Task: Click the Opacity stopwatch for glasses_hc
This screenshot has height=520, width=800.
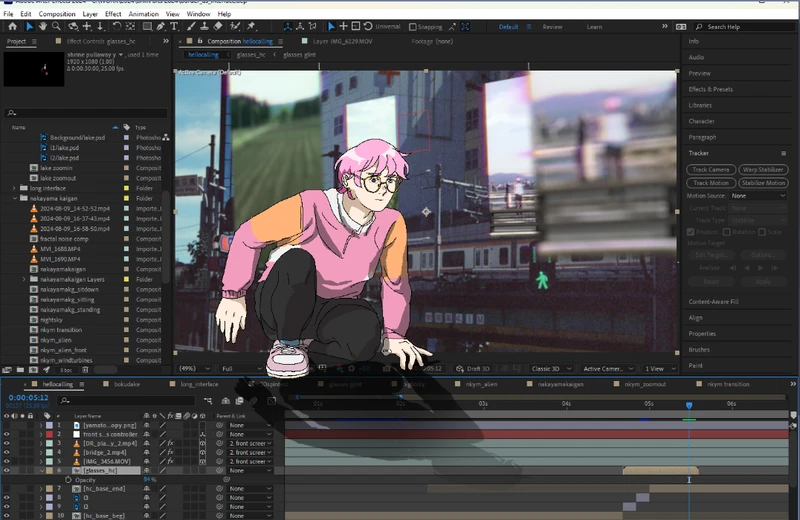Action: click(x=68, y=480)
